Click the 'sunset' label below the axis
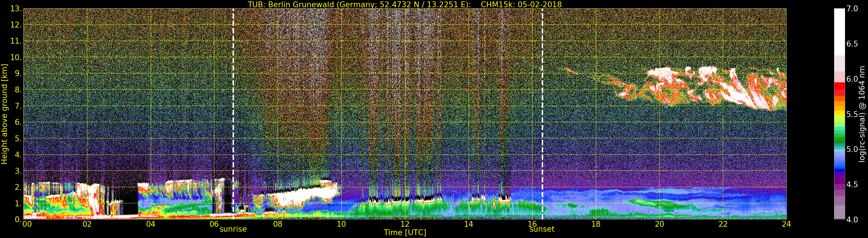The height and width of the screenshot is (238, 868). [542, 229]
